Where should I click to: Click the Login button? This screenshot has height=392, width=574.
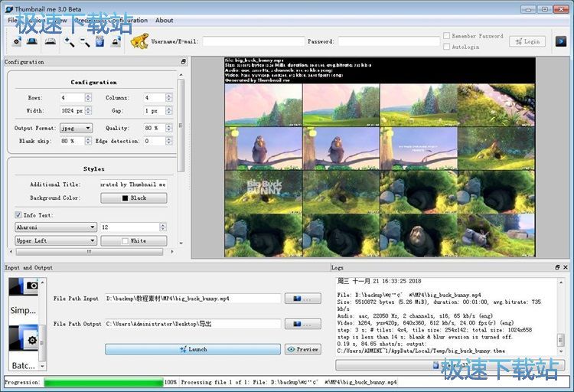coord(527,41)
